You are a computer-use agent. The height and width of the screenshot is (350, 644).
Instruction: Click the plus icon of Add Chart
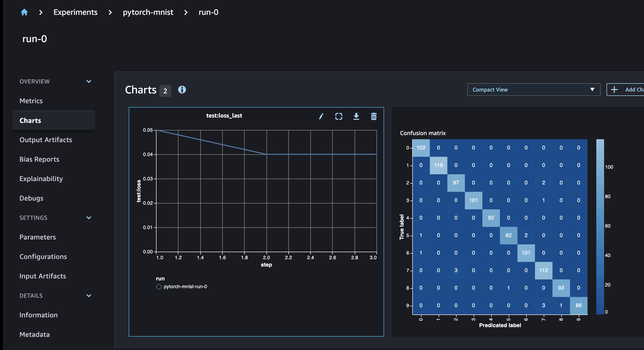(614, 90)
